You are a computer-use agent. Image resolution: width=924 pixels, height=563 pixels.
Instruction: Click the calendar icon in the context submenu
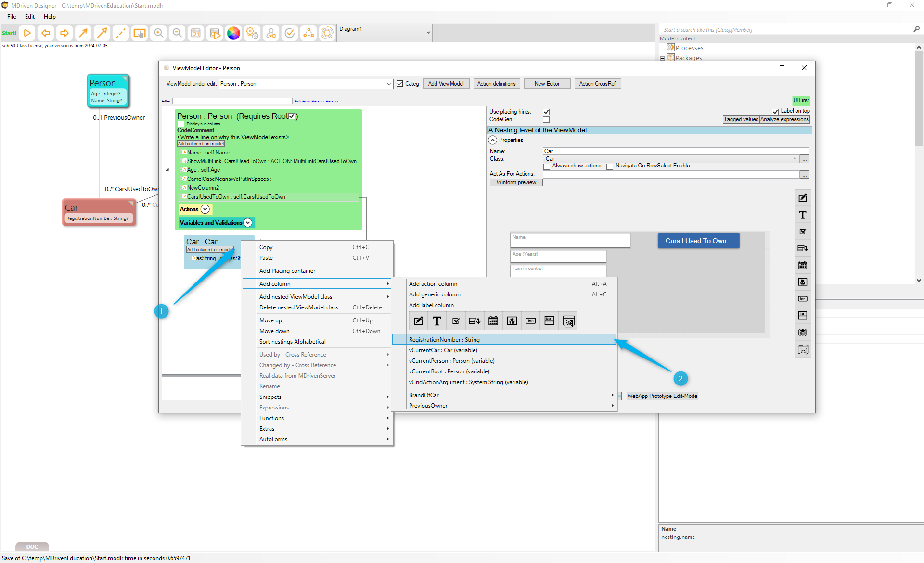pos(493,321)
